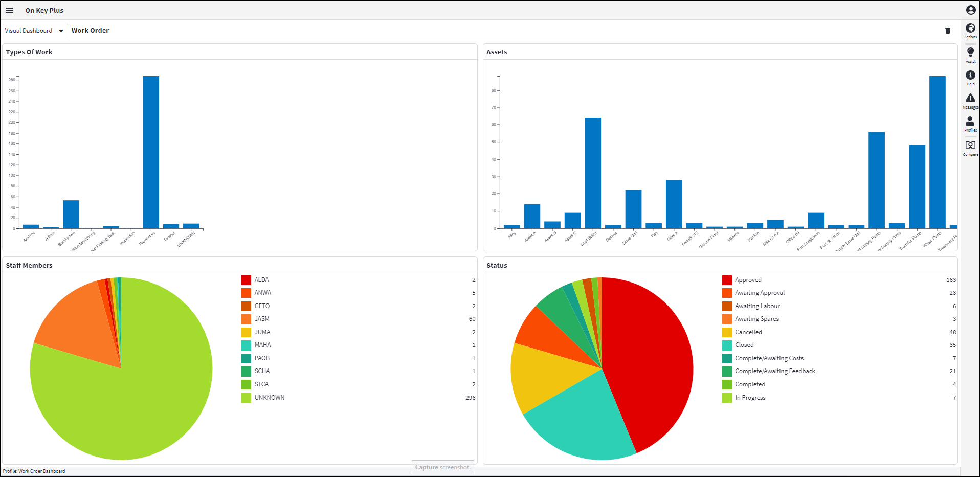Screen dimensions: 980x477
Task: Open the navigation hamburger menu
Action: tap(9, 10)
